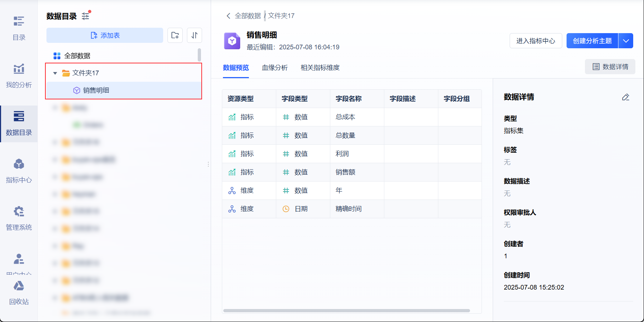Click the table's horizontal scrollbar

click(x=346, y=310)
